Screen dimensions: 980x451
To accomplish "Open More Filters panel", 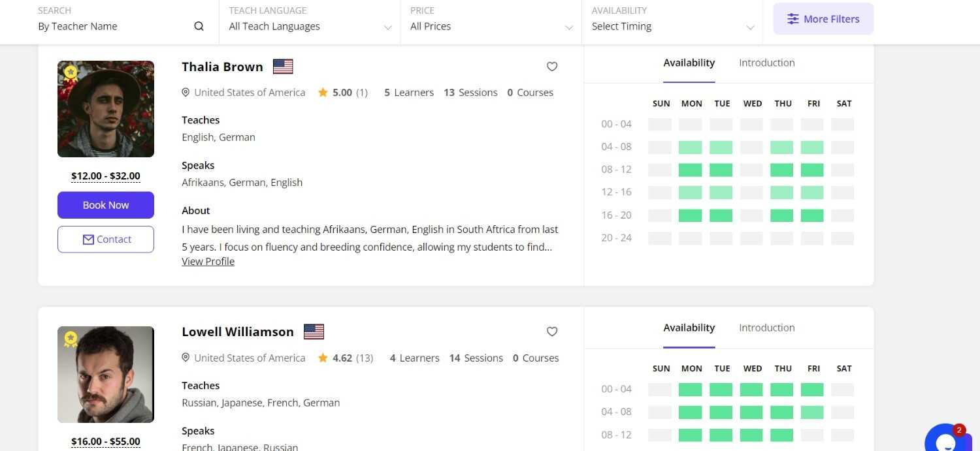I will coord(823,19).
